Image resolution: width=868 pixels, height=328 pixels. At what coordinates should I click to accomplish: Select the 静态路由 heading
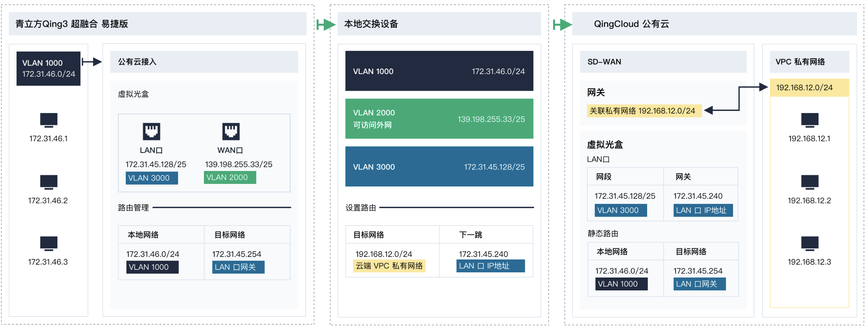point(603,233)
